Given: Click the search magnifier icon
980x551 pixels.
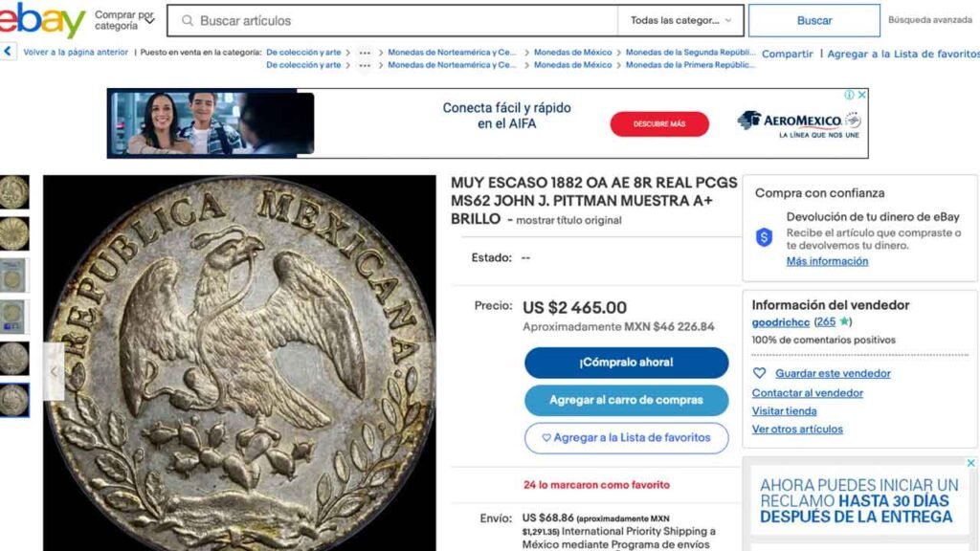Looking at the screenshot, I should [x=187, y=21].
